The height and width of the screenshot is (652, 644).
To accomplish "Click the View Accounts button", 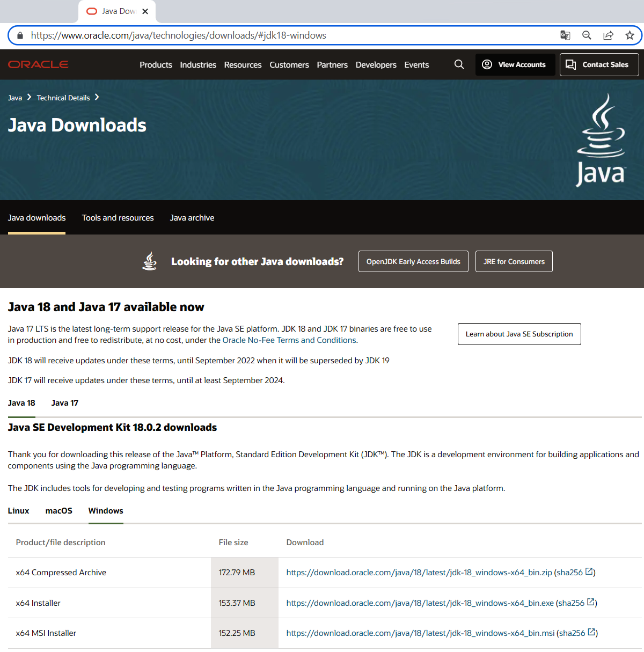I will [x=515, y=64].
